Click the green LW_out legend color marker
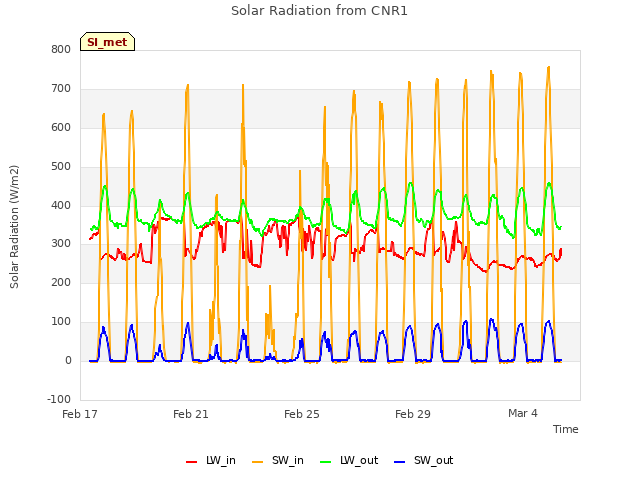Viewport: 640px width, 480px height. point(326,462)
